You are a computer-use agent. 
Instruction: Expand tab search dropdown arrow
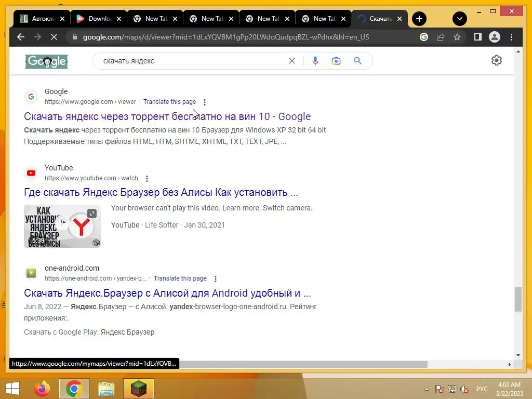coord(460,19)
